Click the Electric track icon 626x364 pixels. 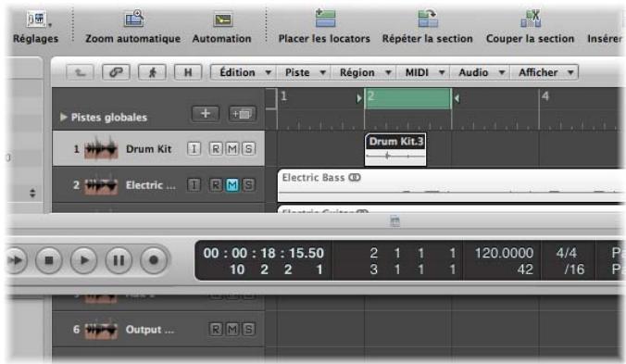point(101,184)
